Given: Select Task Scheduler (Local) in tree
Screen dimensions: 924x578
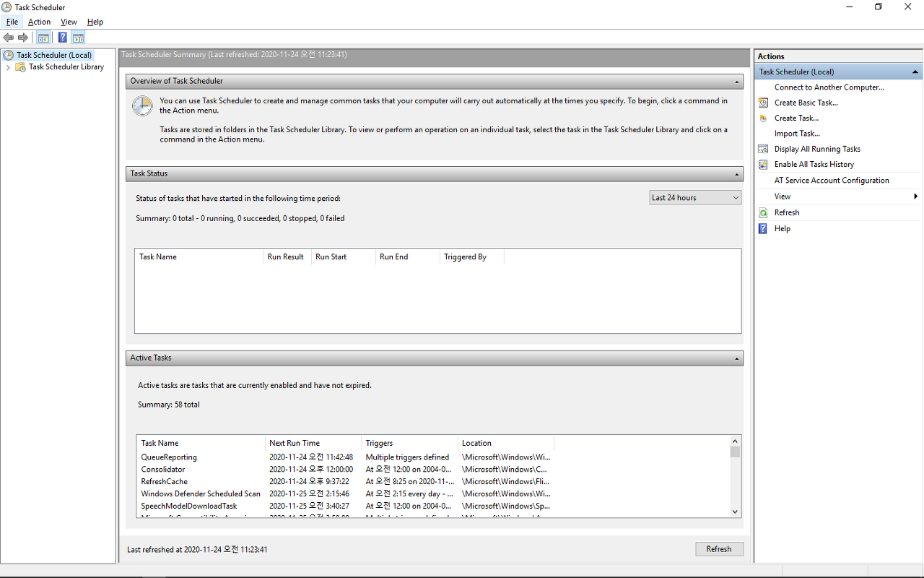Looking at the screenshot, I should click(x=54, y=55).
